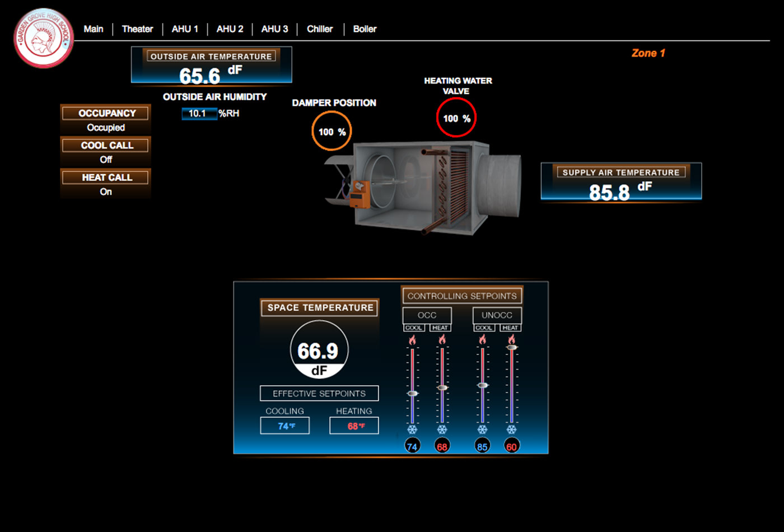The height and width of the screenshot is (532, 784).
Task: Click the orange Damper Position 100% gauge
Action: tap(332, 132)
